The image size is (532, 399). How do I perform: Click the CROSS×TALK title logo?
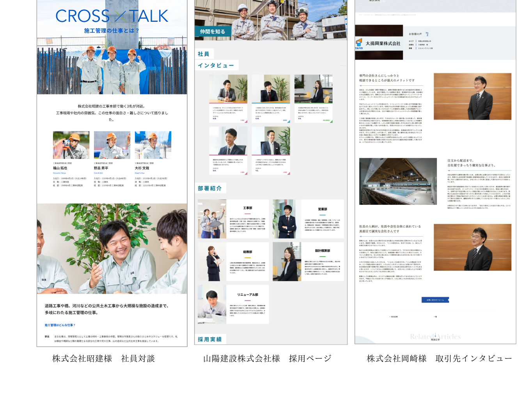[112, 16]
